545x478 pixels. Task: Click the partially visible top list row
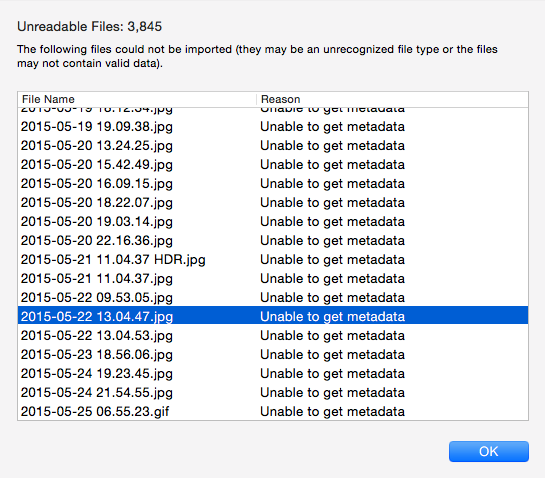click(x=273, y=112)
